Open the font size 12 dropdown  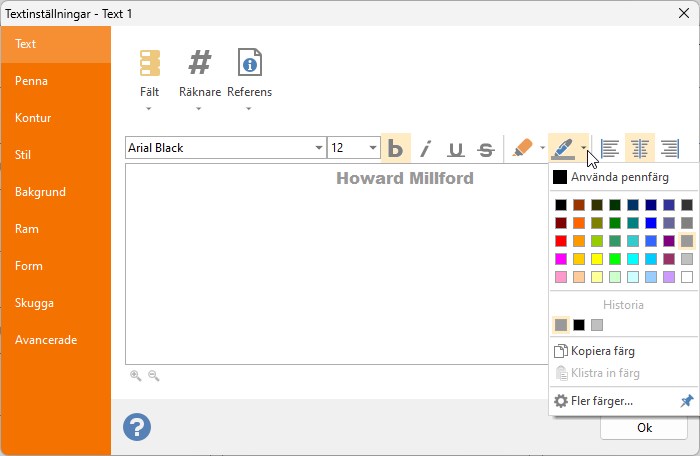click(373, 148)
